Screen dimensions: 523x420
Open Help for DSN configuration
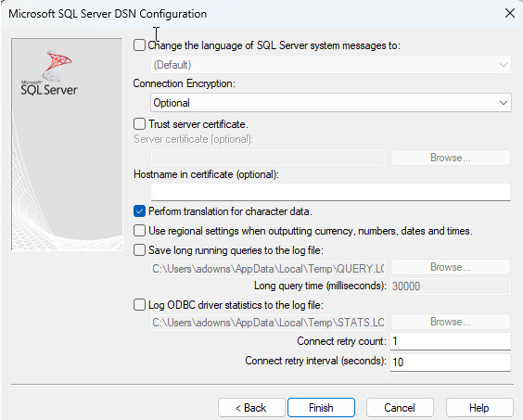(x=479, y=408)
